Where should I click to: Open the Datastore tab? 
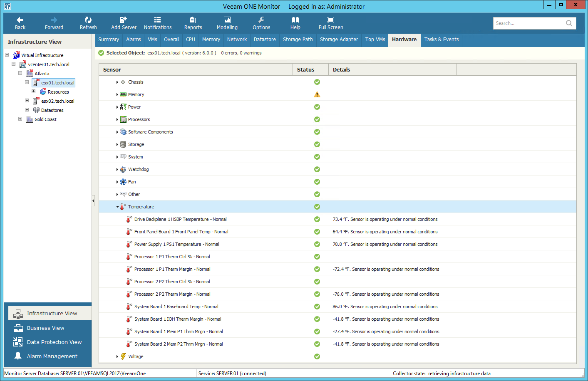(265, 40)
